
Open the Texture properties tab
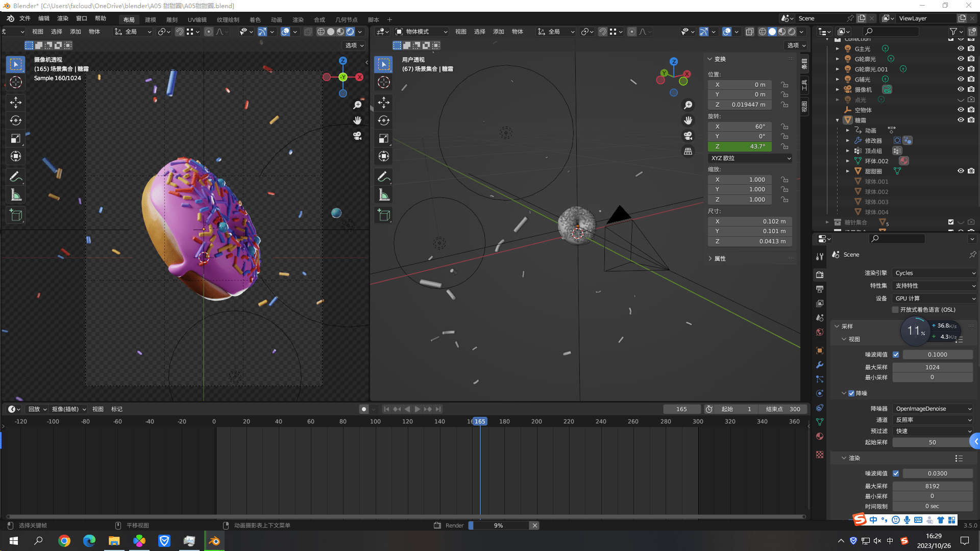(x=820, y=455)
